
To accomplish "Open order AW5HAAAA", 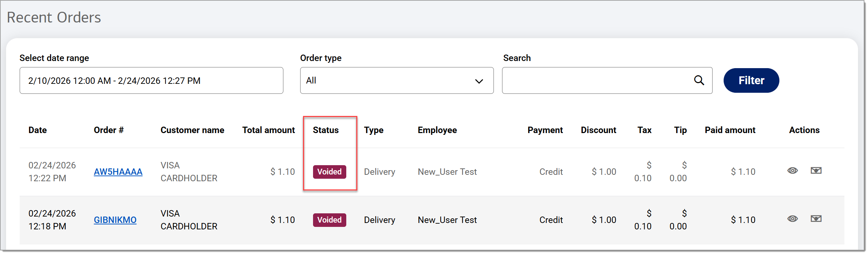I will coord(118,172).
